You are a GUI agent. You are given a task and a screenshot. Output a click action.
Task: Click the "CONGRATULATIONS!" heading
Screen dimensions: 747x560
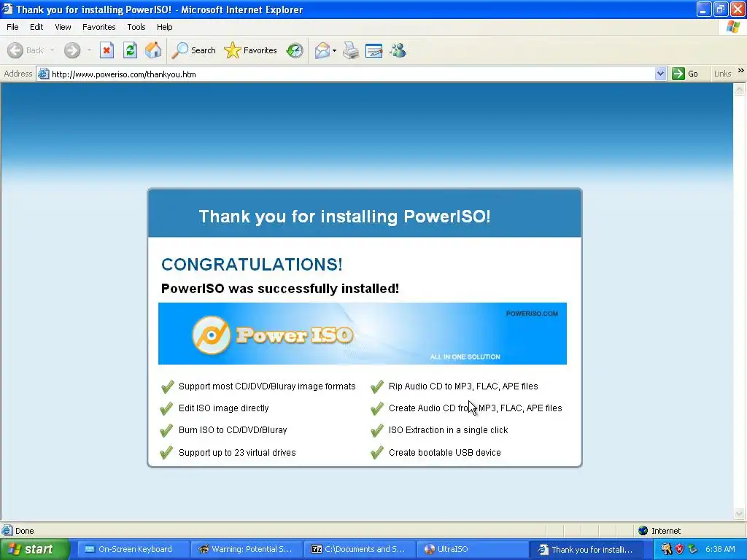click(252, 264)
